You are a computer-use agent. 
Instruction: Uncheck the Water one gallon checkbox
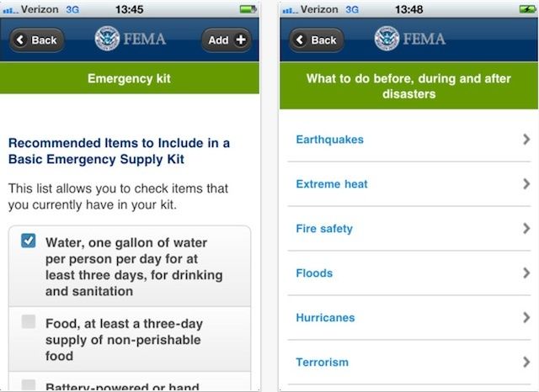tap(29, 241)
